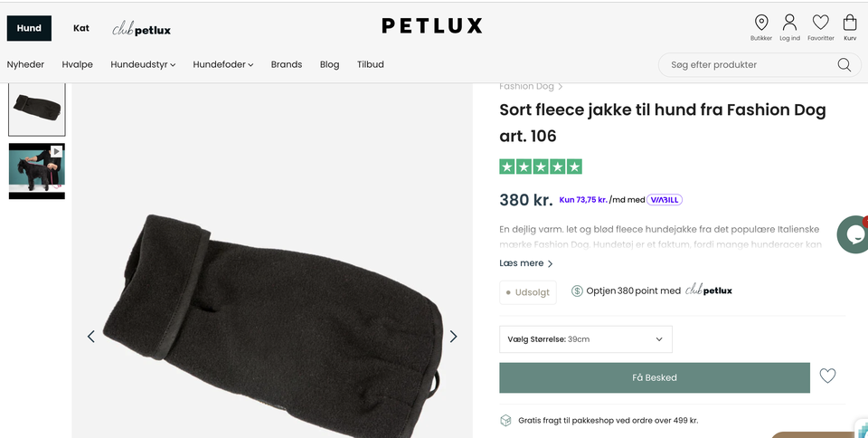Open the Butikker store locator icon

(761, 23)
